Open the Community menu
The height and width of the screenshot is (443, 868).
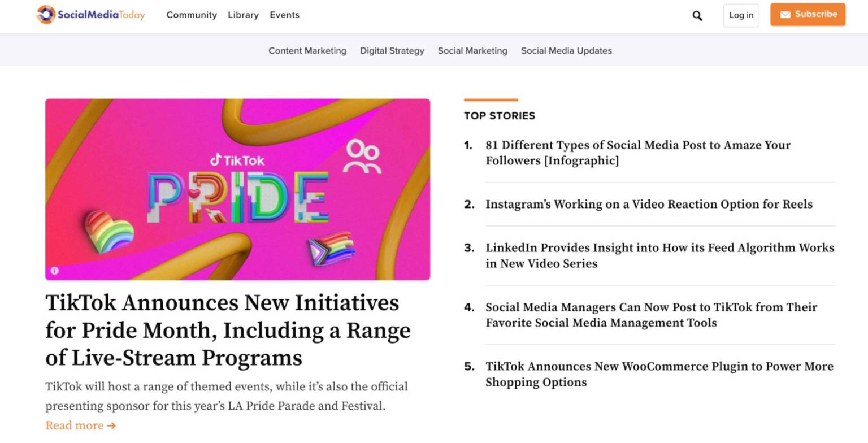191,15
